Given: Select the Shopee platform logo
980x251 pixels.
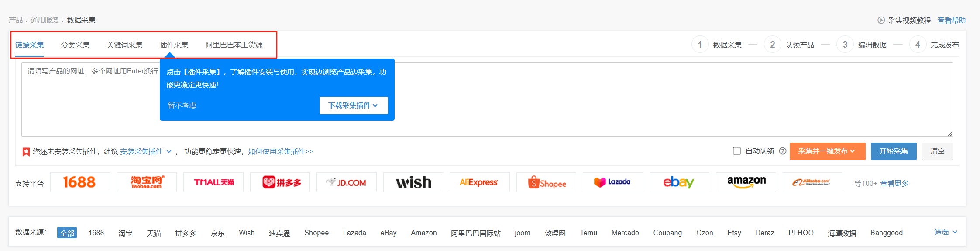Looking at the screenshot, I should coord(546,182).
